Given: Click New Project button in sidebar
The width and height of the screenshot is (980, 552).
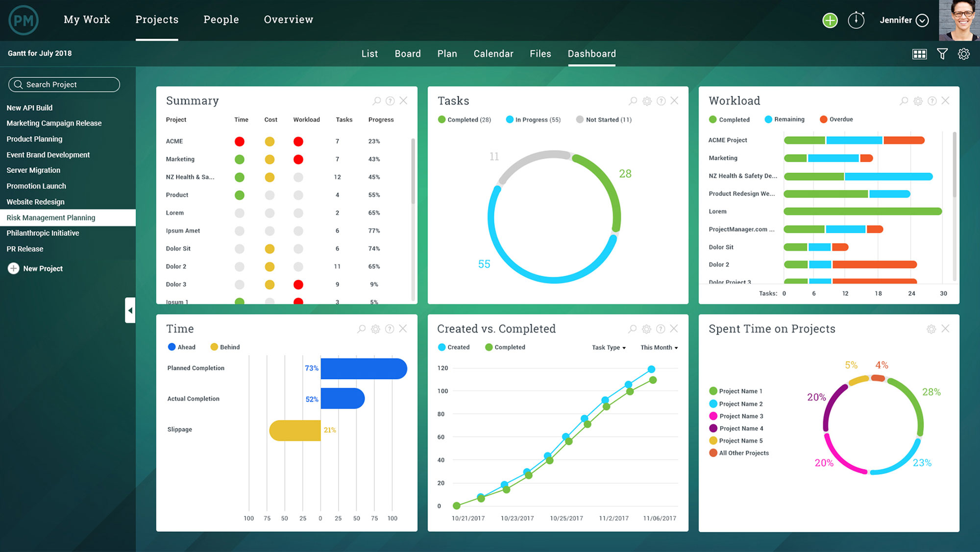Looking at the screenshot, I should point(37,267).
